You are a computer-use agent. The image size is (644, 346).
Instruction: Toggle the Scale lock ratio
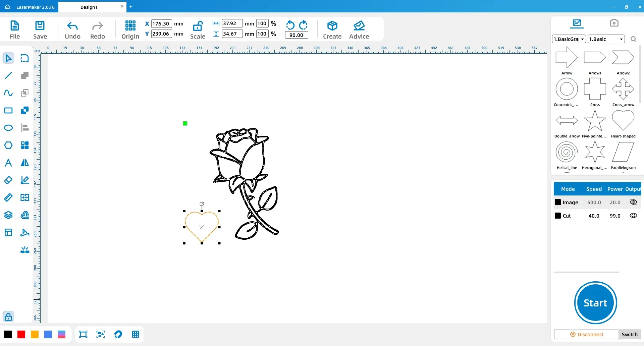coord(198,30)
